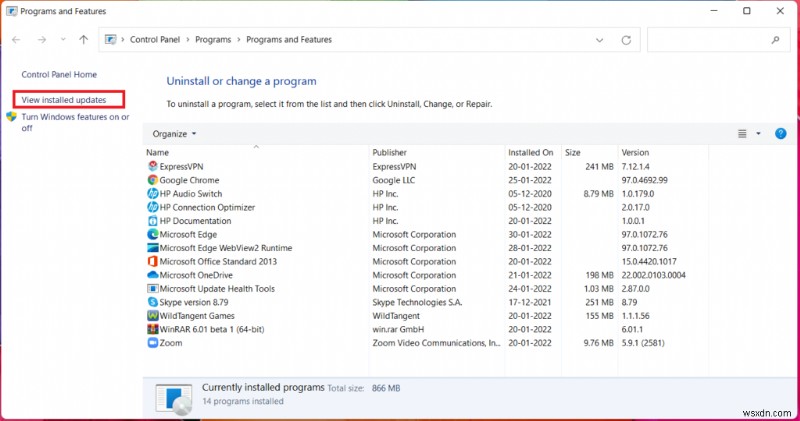
Task: Navigate to Control Panel breadcrumb
Action: click(x=155, y=40)
